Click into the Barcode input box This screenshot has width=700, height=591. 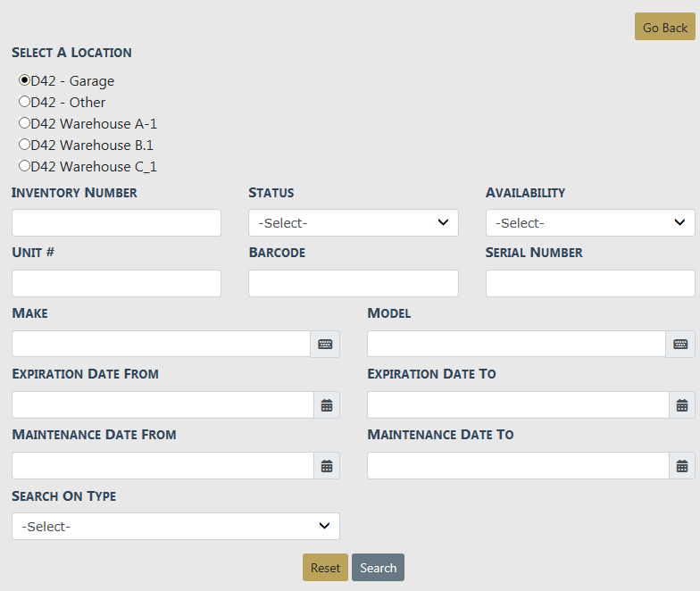coord(353,283)
